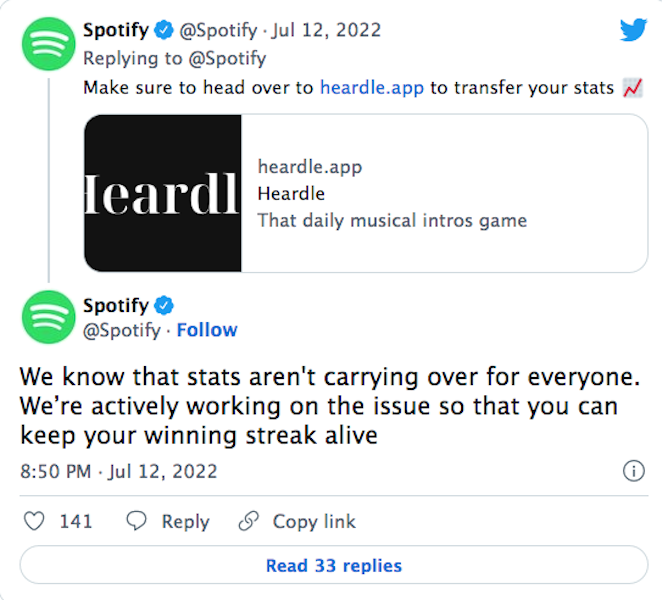
Task: Click the Copy link chain icon
Action: click(248, 521)
